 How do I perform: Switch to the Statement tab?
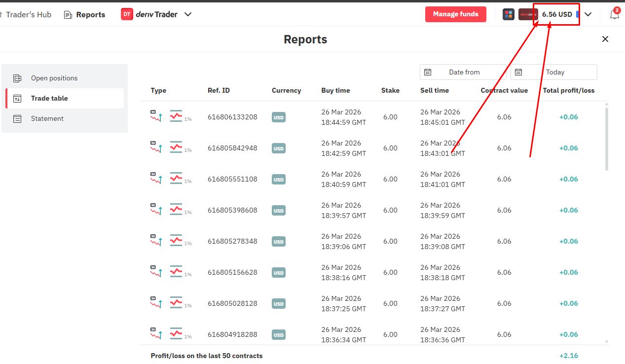tap(47, 118)
